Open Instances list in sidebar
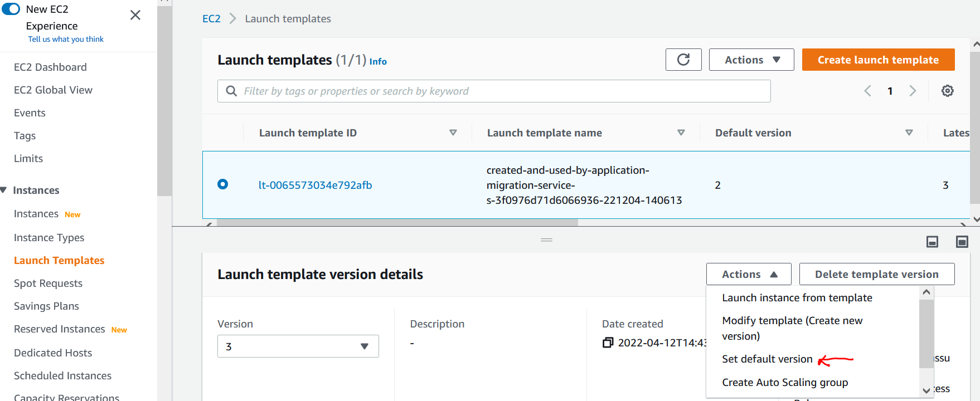 (36, 214)
